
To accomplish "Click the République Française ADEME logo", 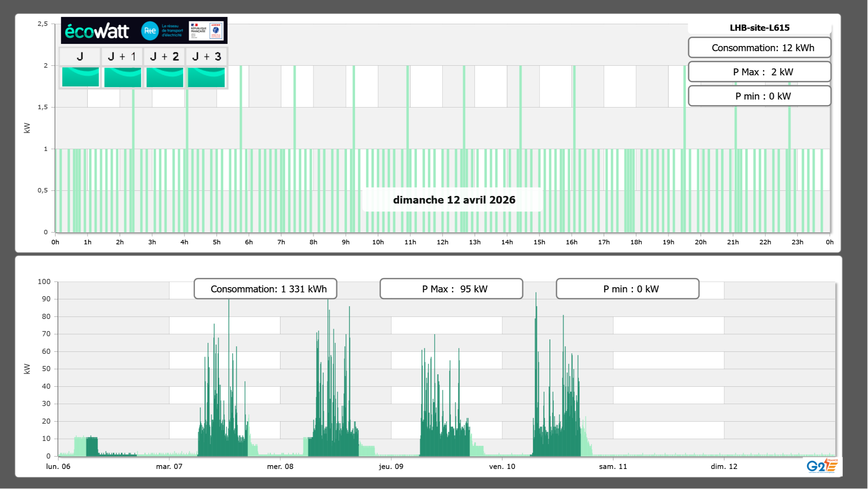I will [206, 31].
